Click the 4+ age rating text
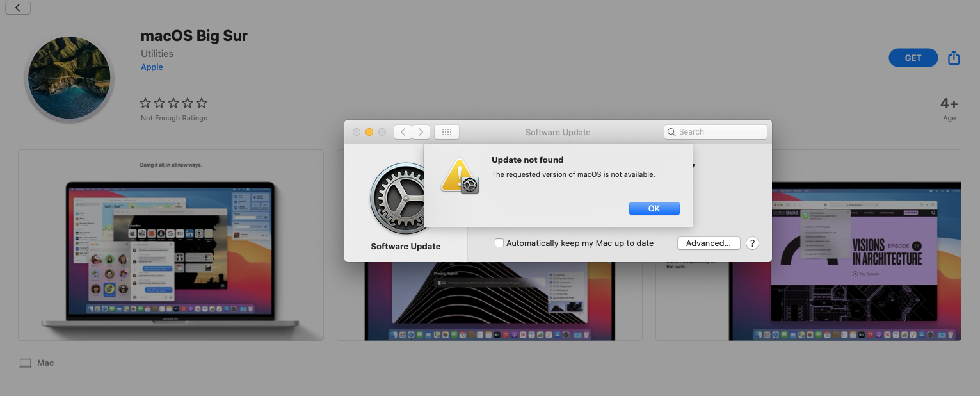The image size is (980, 396). pos(949,104)
